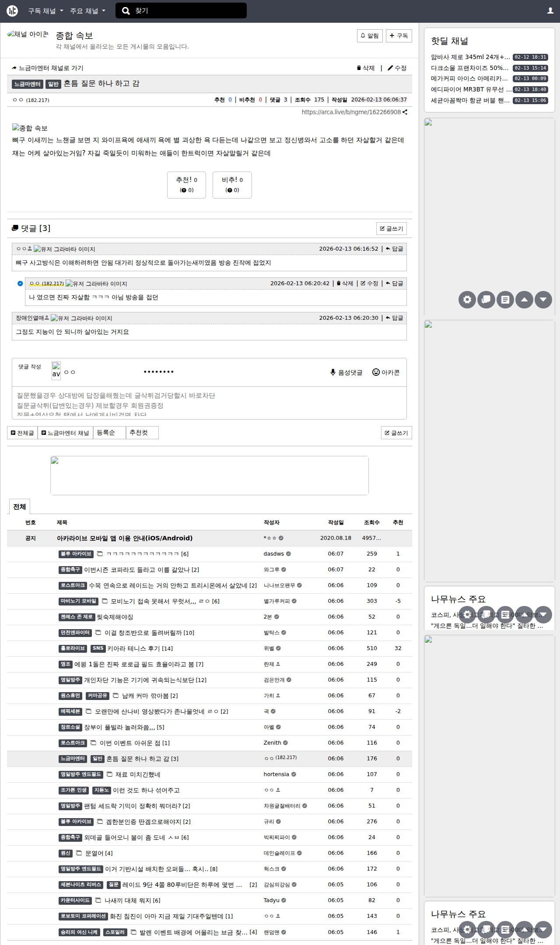Open hot deal 메가커피 아이스 아메리카노
This screenshot has height=945, width=560.
pos(470,78)
